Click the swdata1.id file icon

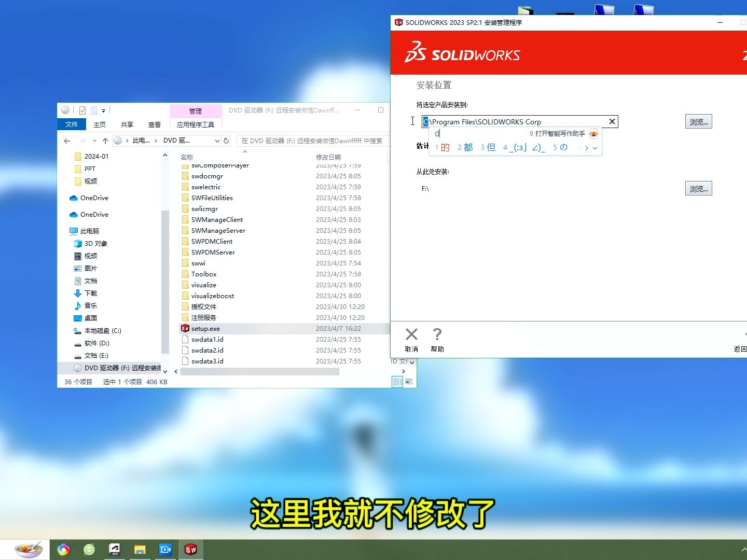click(x=185, y=339)
